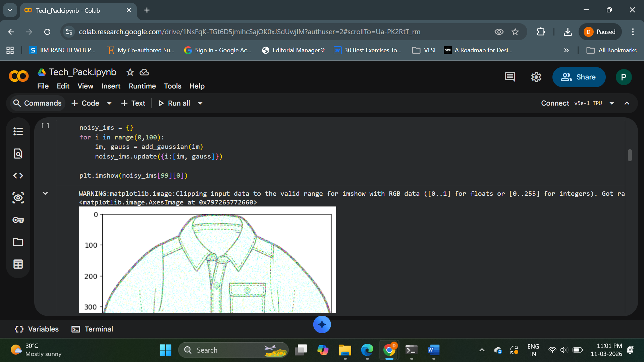Open the Connect runtime options dropdown

click(x=612, y=103)
